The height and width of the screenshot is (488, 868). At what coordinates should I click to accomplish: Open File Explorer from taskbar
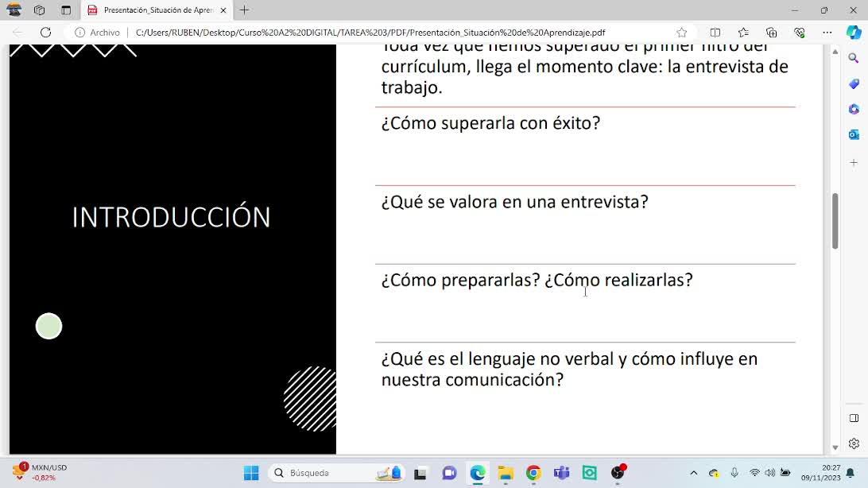pyautogui.click(x=506, y=473)
